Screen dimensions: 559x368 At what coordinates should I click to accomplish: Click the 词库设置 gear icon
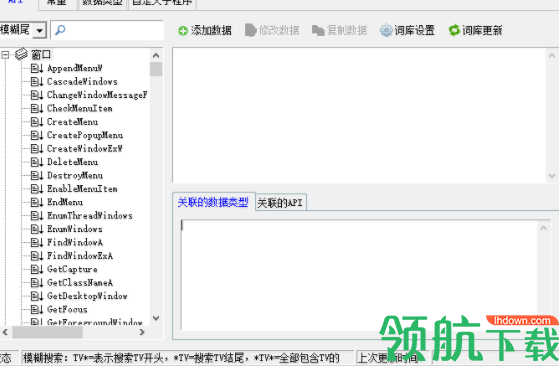pyautogui.click(x=386, y=30)
